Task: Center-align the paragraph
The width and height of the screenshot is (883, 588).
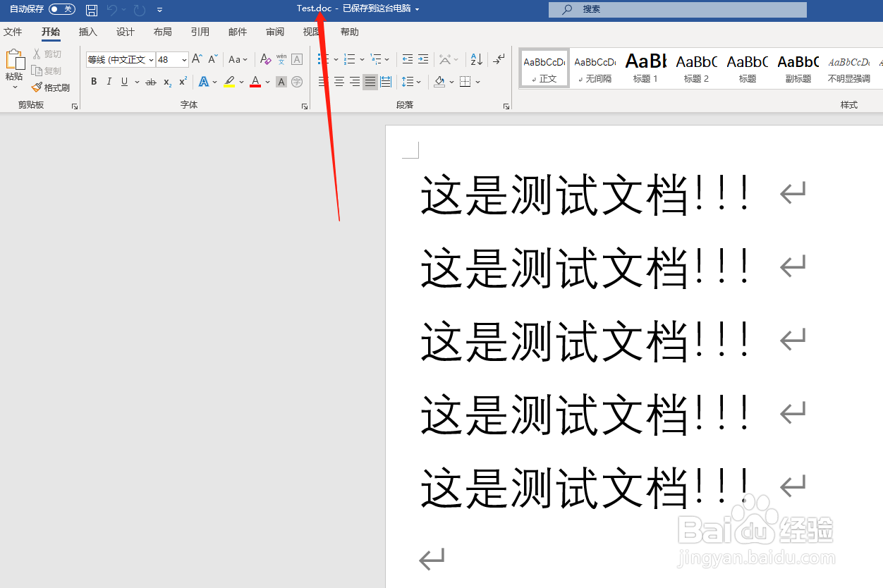Action: pyautogui.click(x=339, y=82)
